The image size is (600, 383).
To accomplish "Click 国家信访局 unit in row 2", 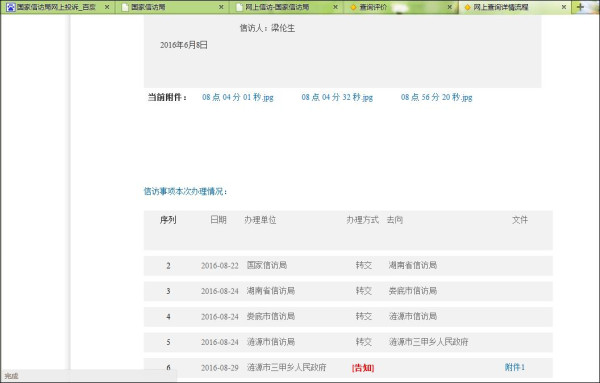I will pos(267,265).
